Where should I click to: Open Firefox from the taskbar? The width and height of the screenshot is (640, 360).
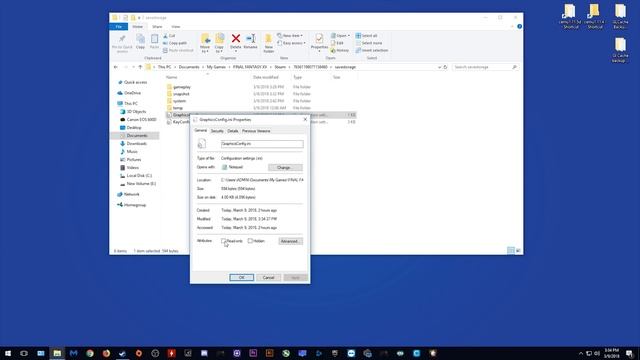(x=106, y=353)
